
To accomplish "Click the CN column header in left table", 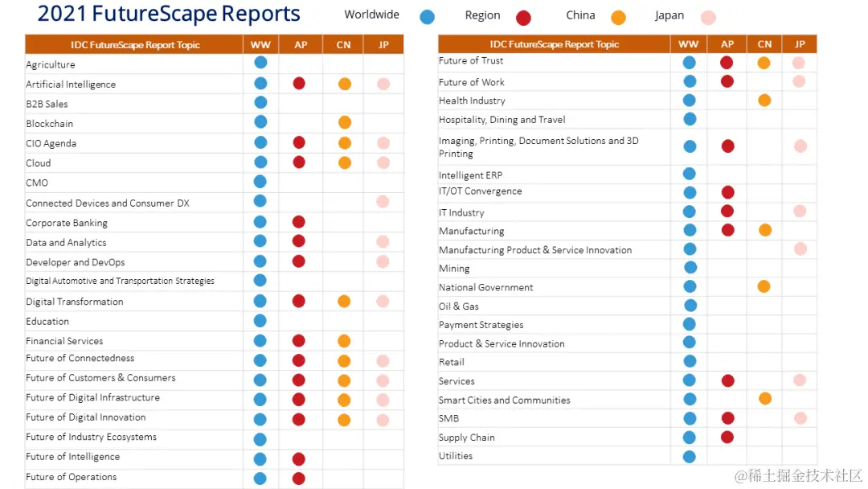I will click(x=343, y=45).
